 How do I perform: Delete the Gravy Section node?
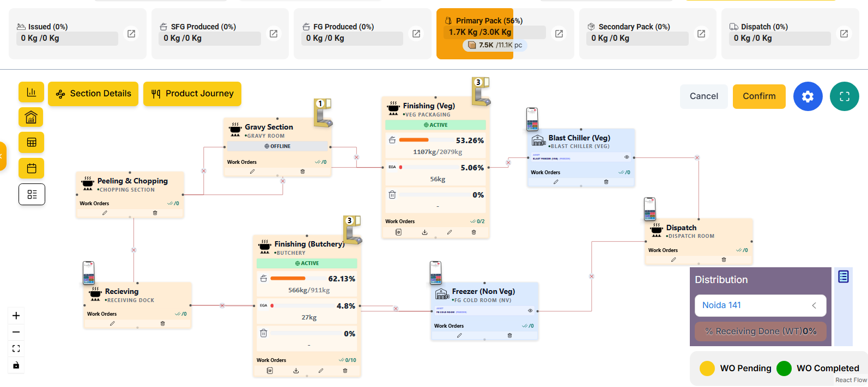302,171
